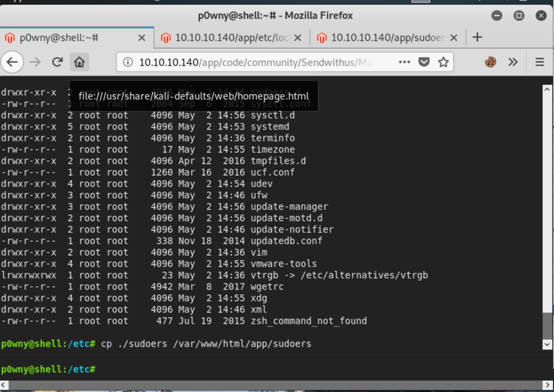The height and width of the screenshot is (392, 554).
Task: Close the 10.10.10.140/app/sudoer tab
Action: coord(454,38)
